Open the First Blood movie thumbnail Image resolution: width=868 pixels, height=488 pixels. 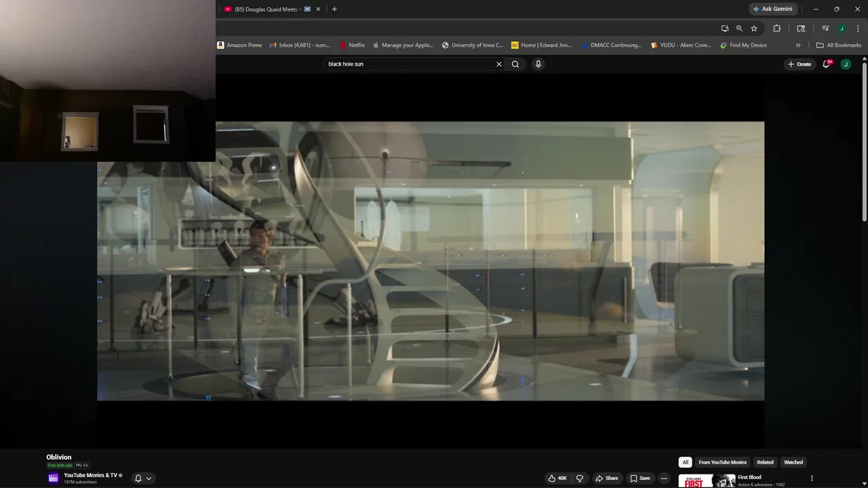(707, 481)
